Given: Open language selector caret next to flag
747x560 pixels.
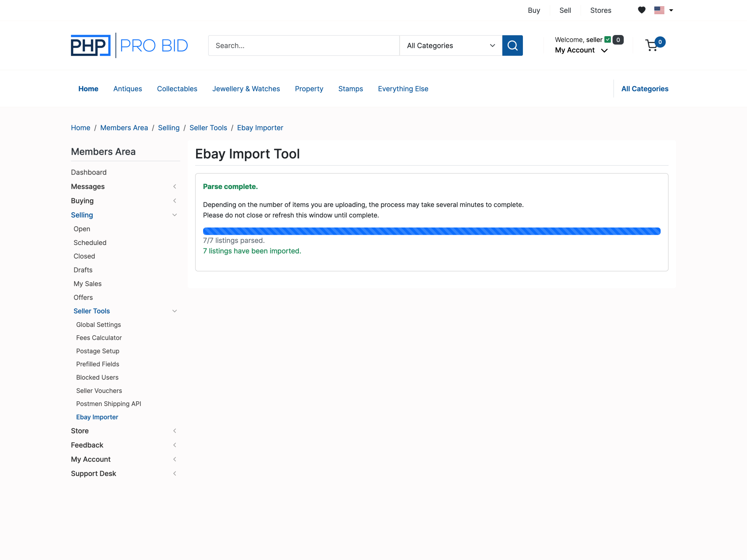Looking at the screenshot, I should click(x=671, y=10).
